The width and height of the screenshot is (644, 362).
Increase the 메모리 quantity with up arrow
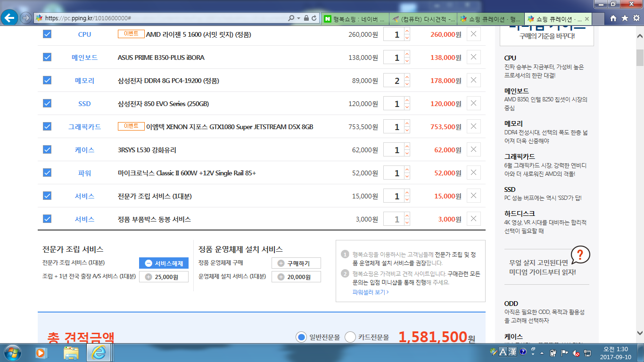(x=407, y=77)
